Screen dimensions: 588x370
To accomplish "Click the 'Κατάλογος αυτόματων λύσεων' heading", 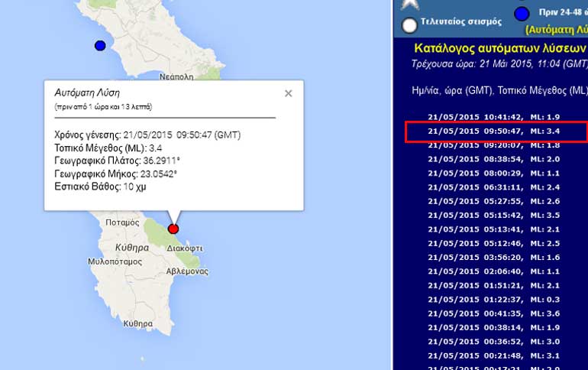I will pyautogui.click(x=500, y=49).
